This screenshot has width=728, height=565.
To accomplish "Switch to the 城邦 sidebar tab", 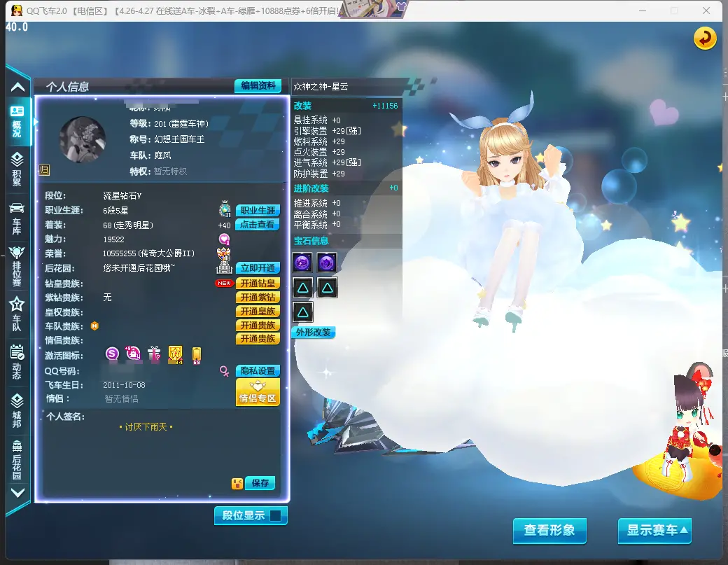I will pos(17,411).
